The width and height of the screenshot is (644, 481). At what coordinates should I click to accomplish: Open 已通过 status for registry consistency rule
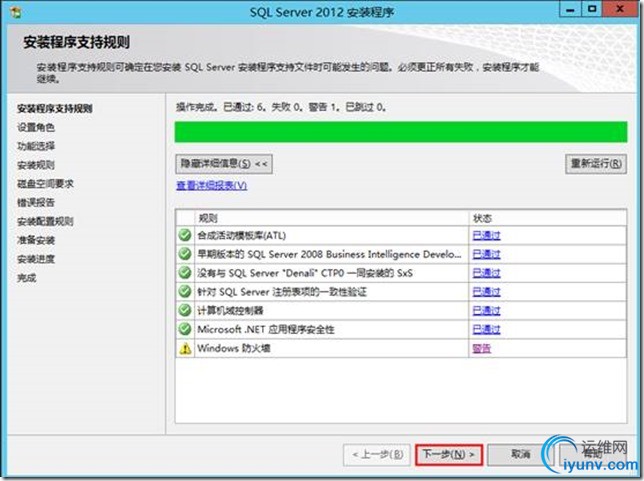click(x=486, y=292)
